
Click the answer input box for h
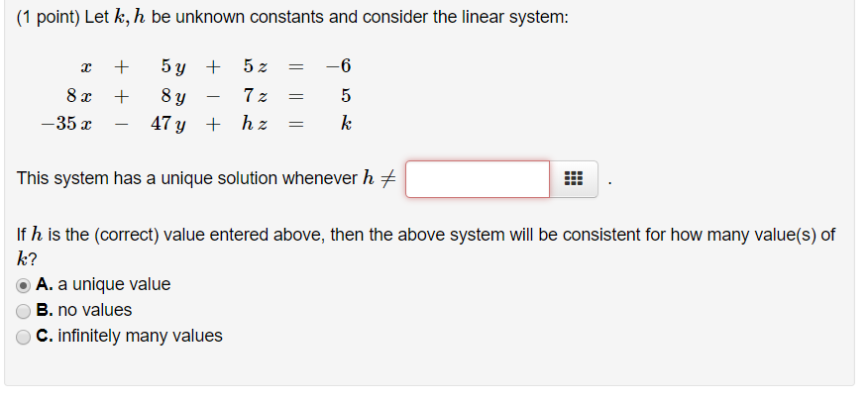pyautogui.click(x=477, y=180)
